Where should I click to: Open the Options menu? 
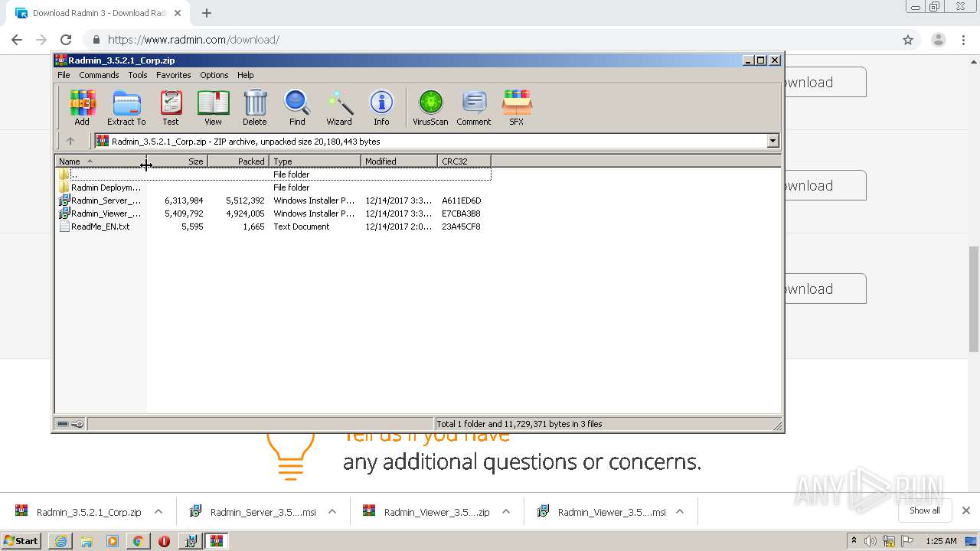(214, 75)
